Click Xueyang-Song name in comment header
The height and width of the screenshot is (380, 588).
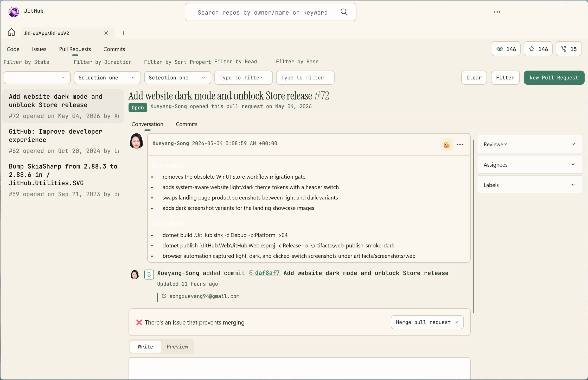pos(170,143)
